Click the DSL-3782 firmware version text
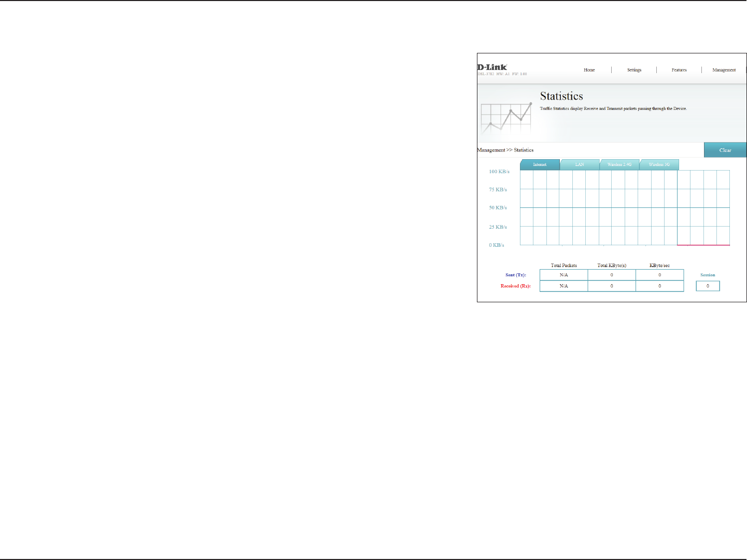 (502, 74)
